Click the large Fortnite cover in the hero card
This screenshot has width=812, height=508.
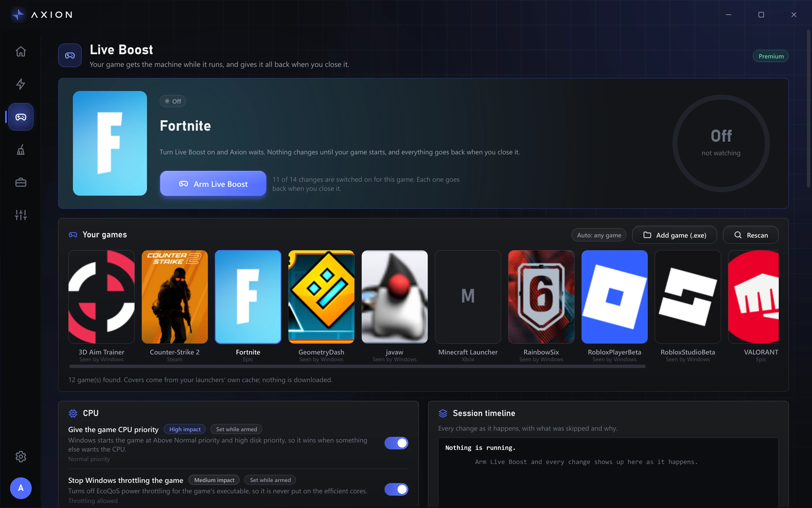pos(110,143)
